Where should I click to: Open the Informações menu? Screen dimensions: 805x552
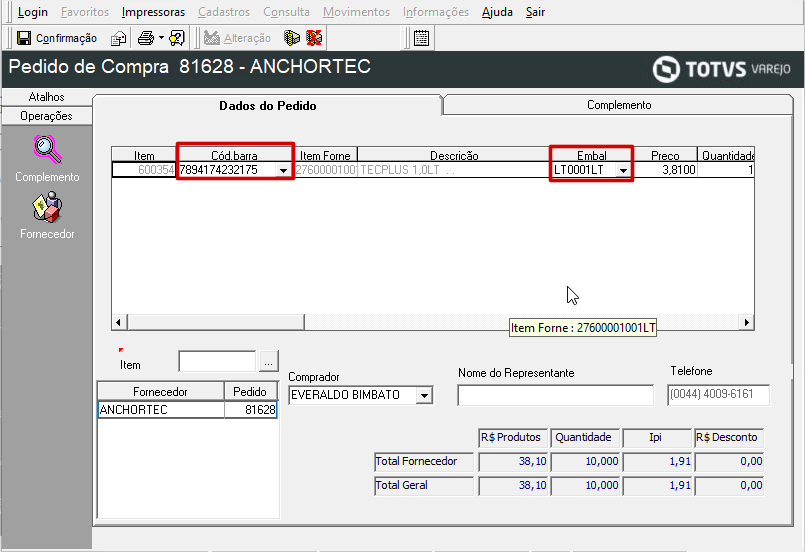tap(436, 12)
